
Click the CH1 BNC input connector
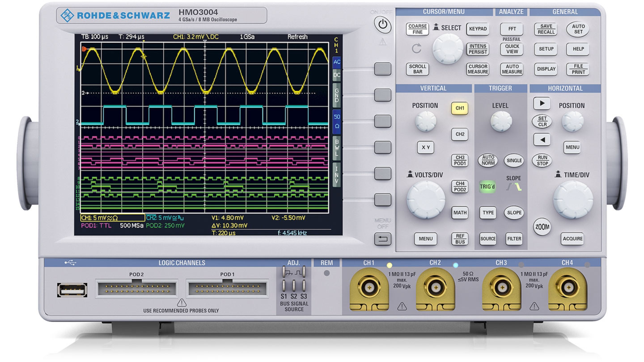click(x=369, y=288)
